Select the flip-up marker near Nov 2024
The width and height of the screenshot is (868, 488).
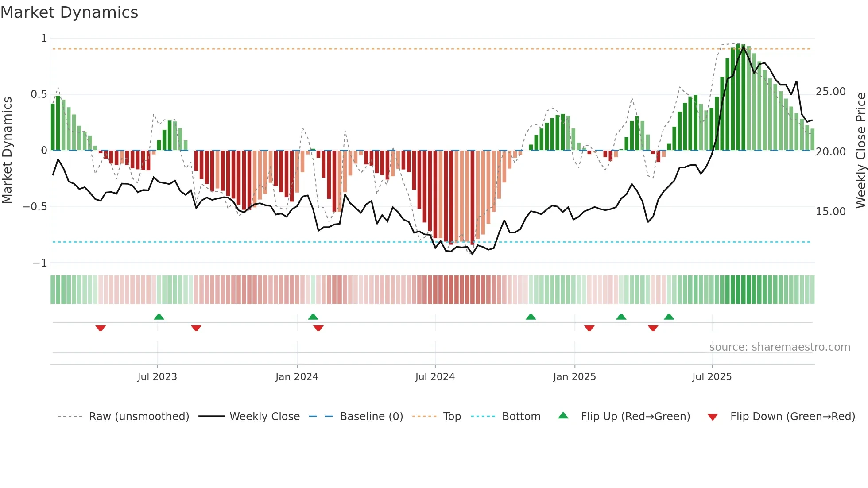point(531,317)
